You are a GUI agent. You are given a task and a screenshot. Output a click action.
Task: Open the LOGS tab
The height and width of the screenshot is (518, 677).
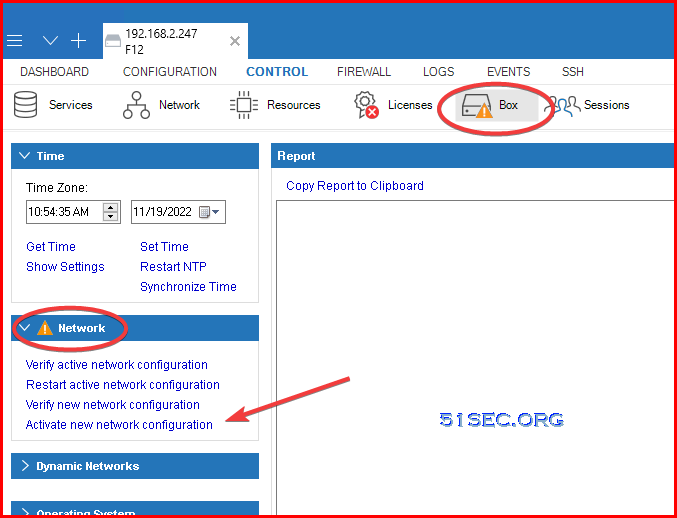tap(438, 72)
